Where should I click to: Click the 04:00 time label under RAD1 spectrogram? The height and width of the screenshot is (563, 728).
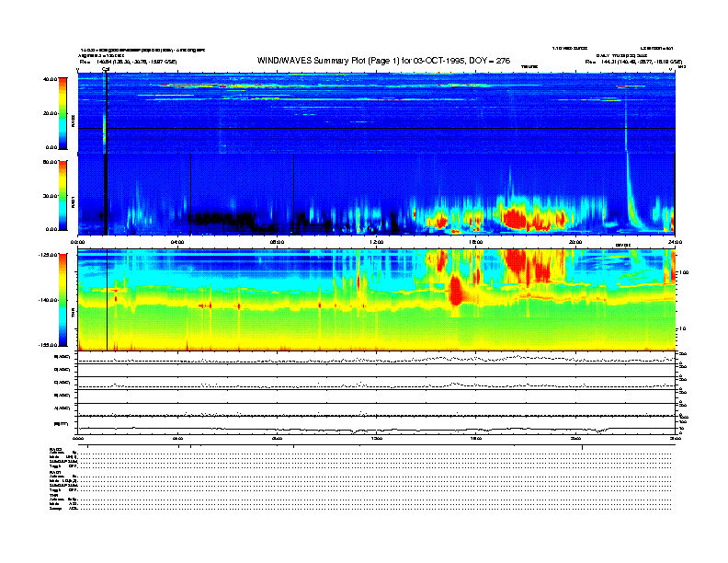pos(177,242)
